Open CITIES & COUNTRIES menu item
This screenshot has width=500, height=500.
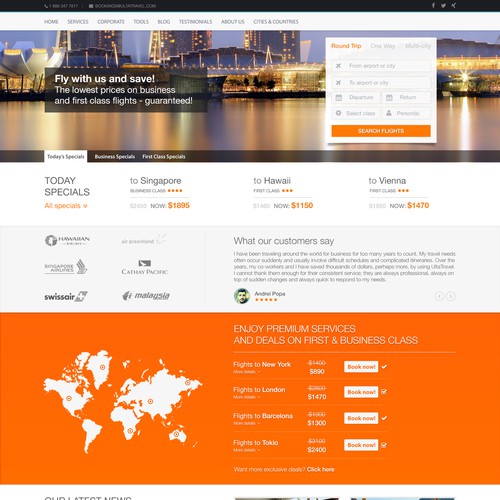coord(276,22)
